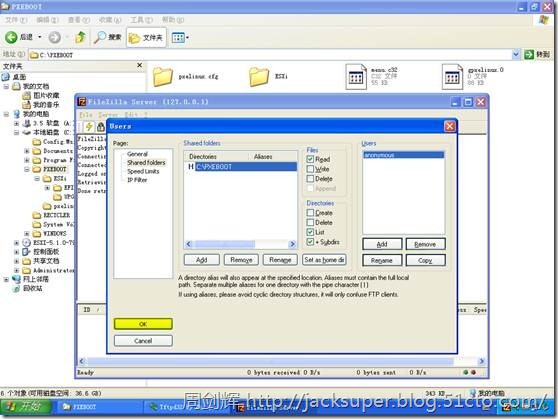
Task: Collapse the My Computer (我的电脑) tree node
Action: (x=6, y=114)
